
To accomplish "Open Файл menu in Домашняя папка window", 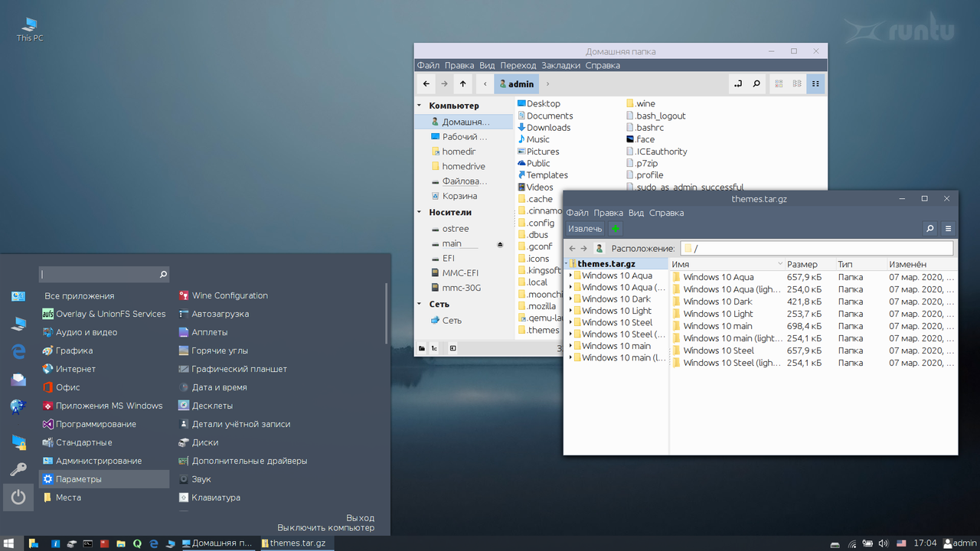I will 428,66.
